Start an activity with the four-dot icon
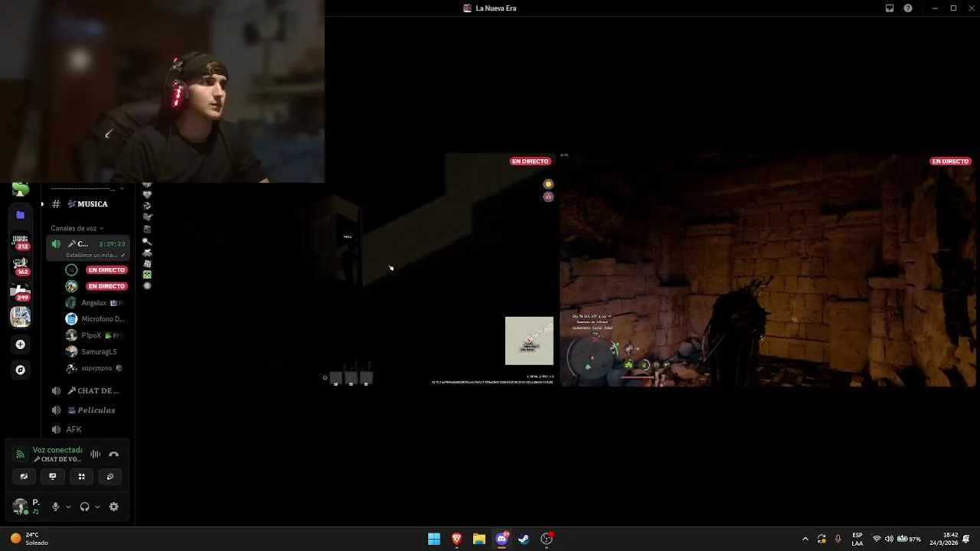The height and width of the screenshot is (551, 980). [x=81, y=476]
